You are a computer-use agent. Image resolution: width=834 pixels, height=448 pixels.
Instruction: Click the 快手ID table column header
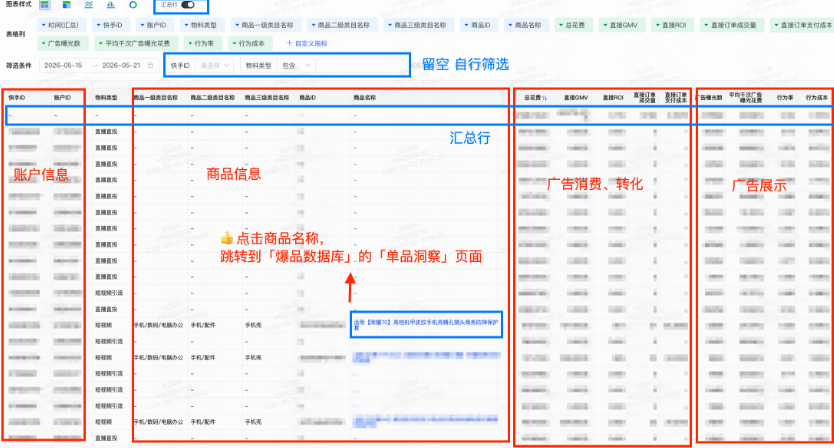pos(17,98)
